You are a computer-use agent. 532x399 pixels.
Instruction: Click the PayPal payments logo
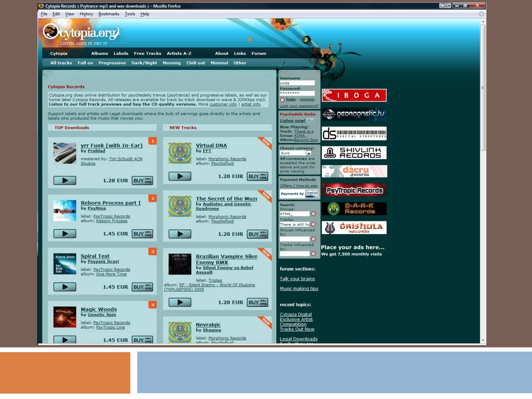pyautogui.click(x=311, y=194)
